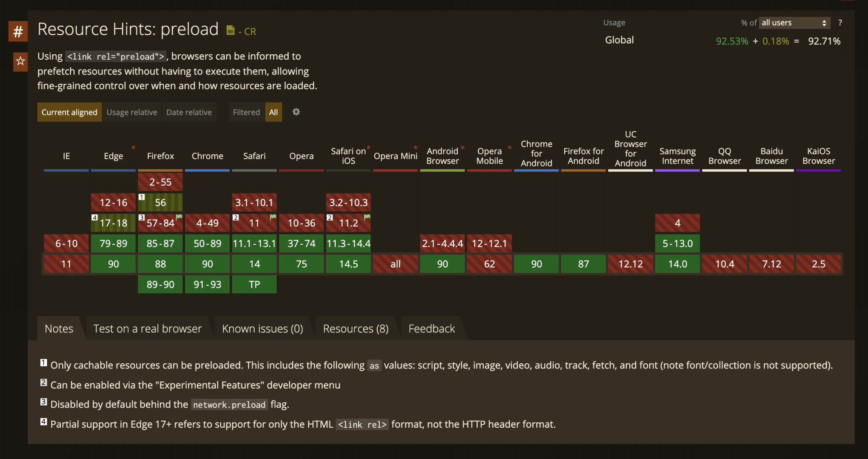Click footnote marker 4 on Edge 17-18

click(x=95, y=217)
